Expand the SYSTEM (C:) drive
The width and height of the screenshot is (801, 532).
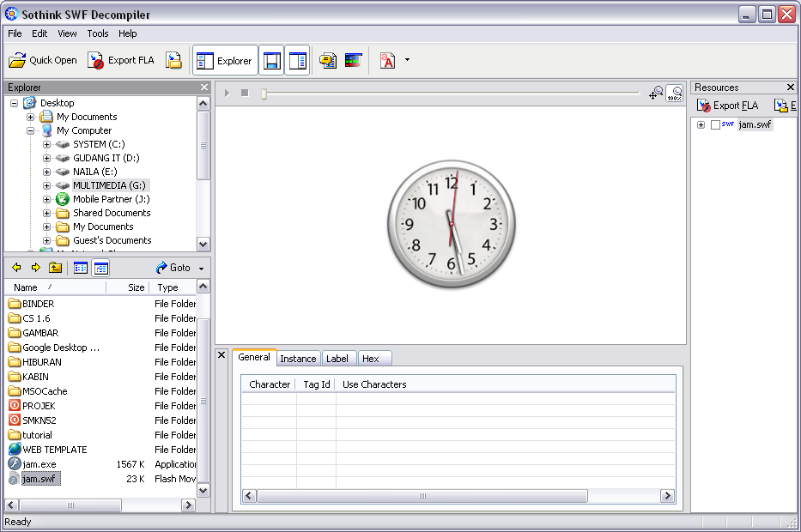(47, 144)
